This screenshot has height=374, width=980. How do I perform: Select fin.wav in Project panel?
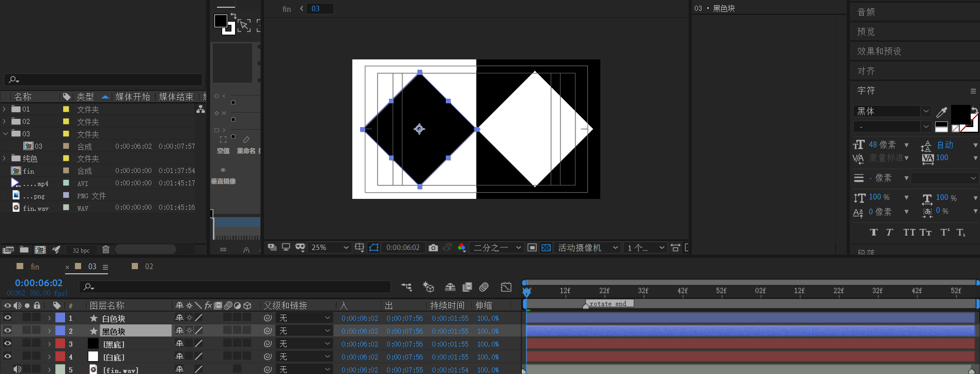(36, 208)
